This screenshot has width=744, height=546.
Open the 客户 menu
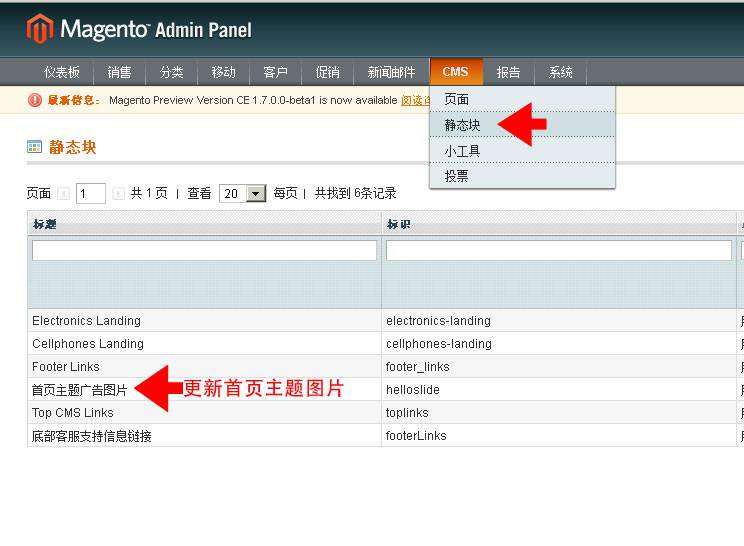[x=275, y=72]
